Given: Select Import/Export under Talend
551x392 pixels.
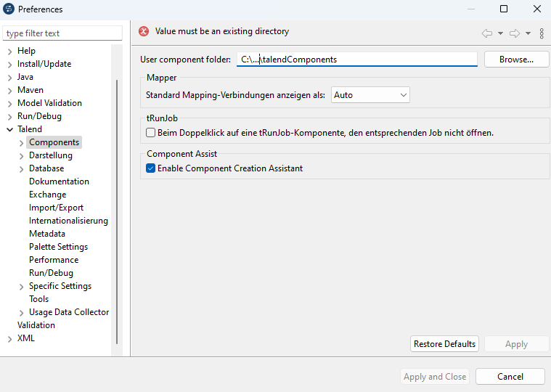Looking at the screenshot, I should pos(56,207).
